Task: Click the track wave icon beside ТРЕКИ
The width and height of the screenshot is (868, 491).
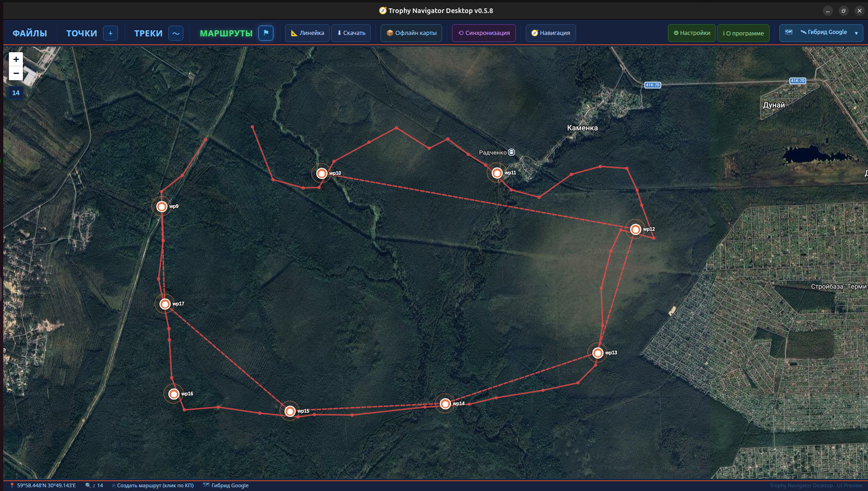Action: point(176,33)
